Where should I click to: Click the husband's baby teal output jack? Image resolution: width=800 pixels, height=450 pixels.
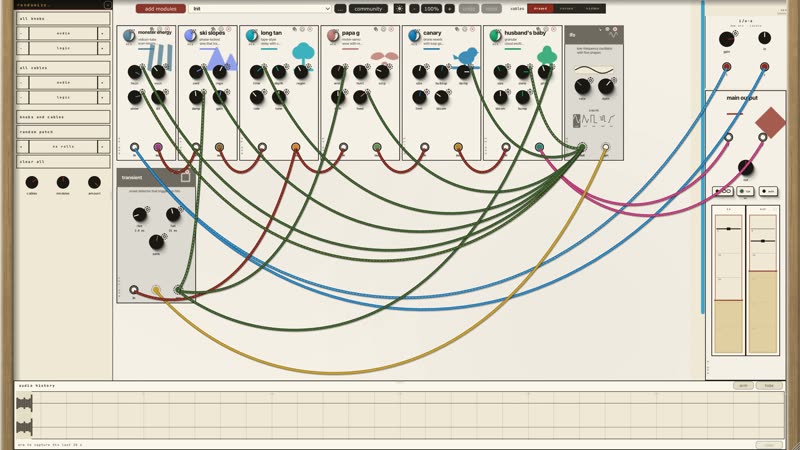coord(539,147)
